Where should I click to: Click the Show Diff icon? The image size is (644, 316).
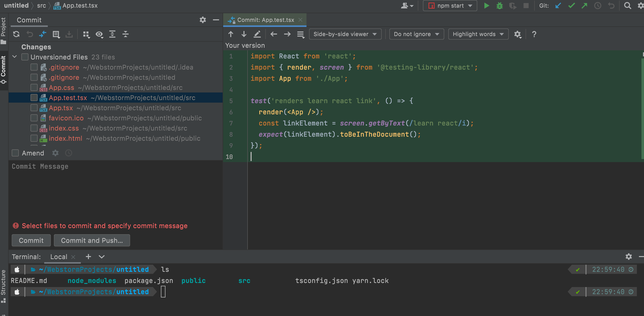point(43,34)
